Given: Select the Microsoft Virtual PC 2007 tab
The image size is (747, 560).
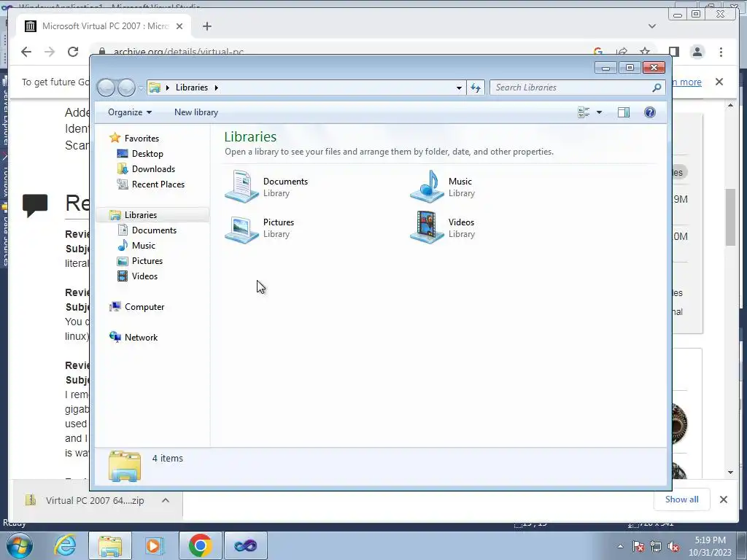Looking at the screenshot, I should [104, 26].
